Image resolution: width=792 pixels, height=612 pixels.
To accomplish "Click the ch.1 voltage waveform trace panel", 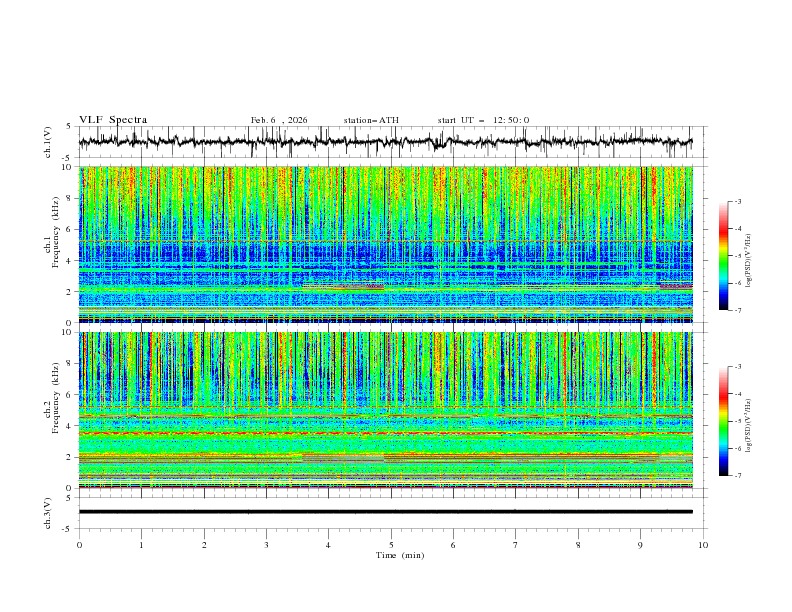I will click(x=390, y=142).
